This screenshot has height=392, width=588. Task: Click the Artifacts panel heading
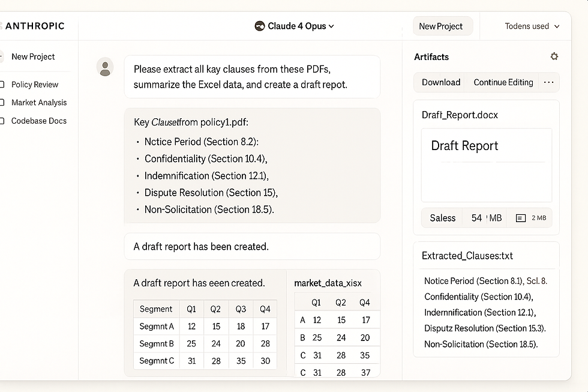[x=431, y=57]
